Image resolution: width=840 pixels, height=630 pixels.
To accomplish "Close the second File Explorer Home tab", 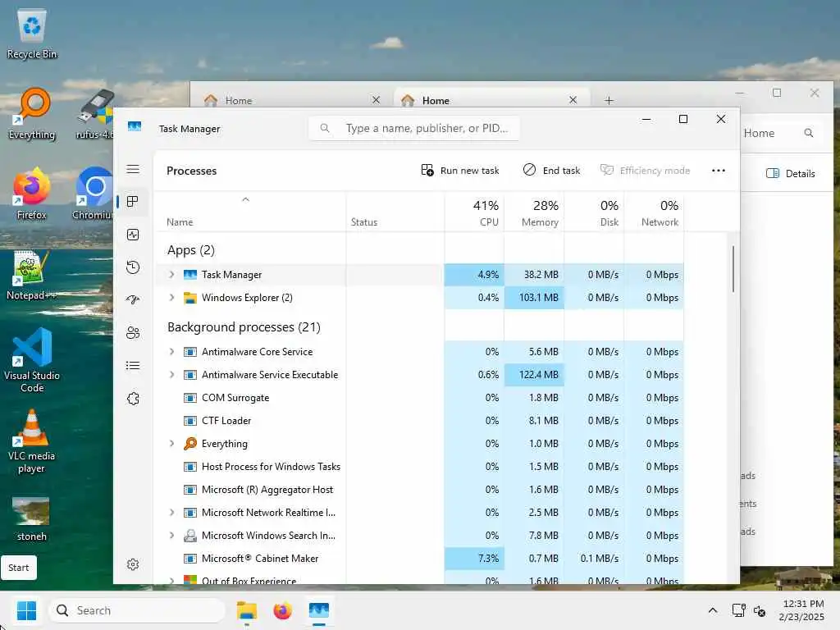I will click(x=573, y=100).
